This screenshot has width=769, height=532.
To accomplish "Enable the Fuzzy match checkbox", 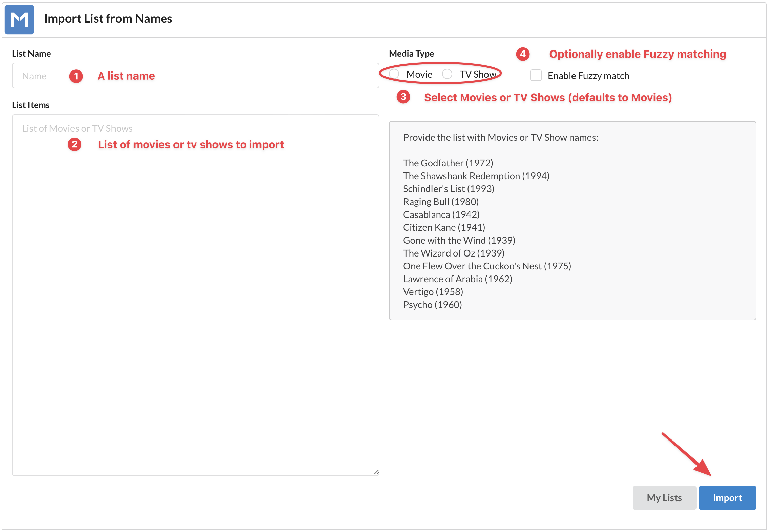I will pos(536,75).
